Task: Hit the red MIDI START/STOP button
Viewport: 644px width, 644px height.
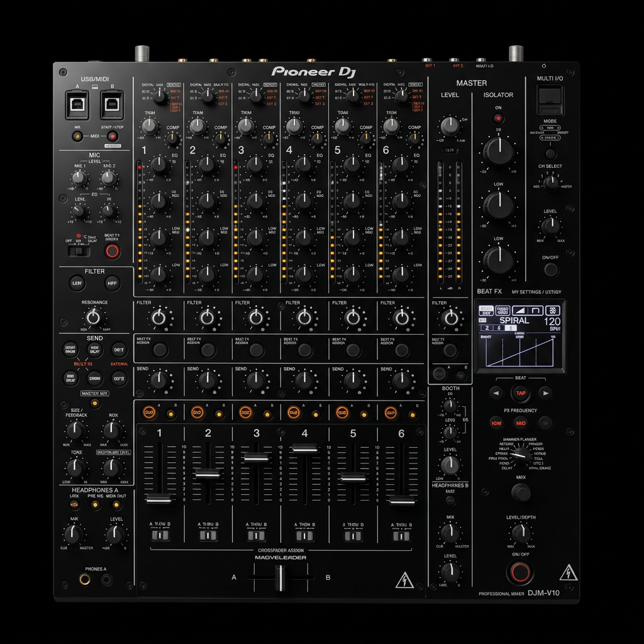Action: [112, 136]
